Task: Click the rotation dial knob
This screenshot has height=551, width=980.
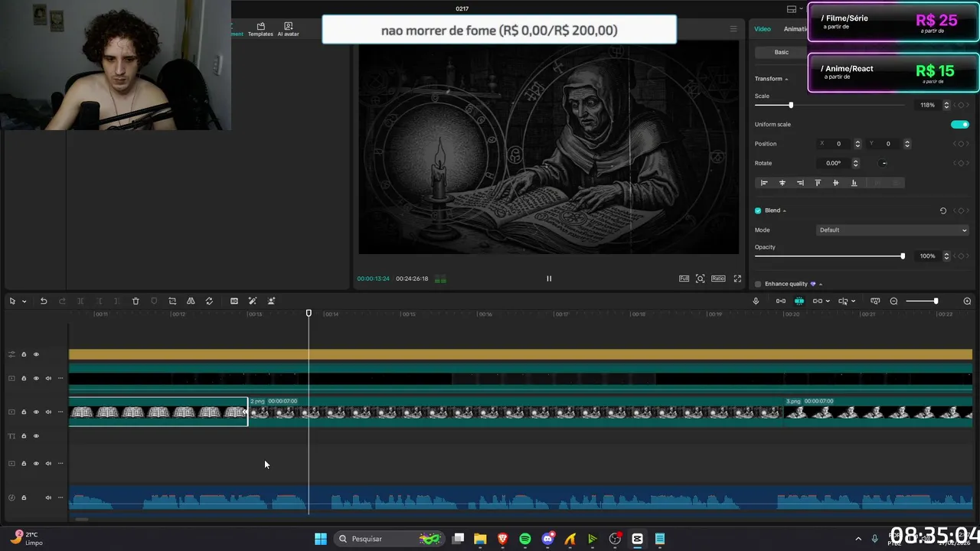Action: pos(884,163)
